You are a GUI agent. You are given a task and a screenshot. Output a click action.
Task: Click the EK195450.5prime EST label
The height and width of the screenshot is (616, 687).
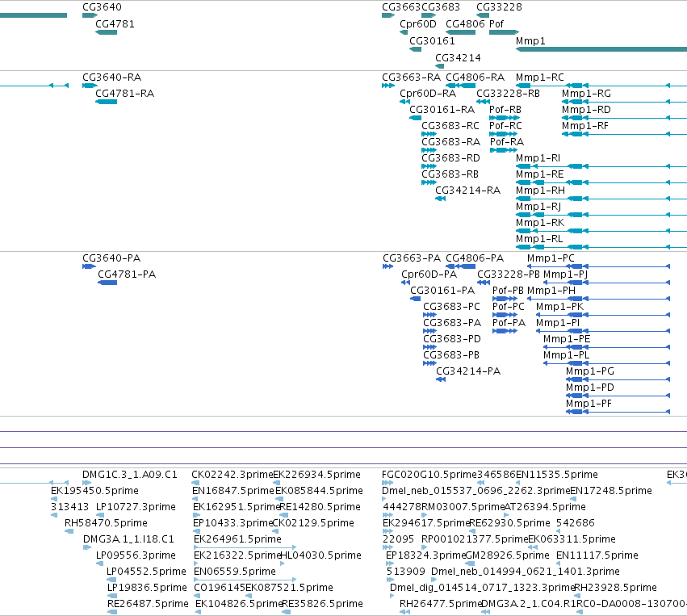click(x=94, y=491)
